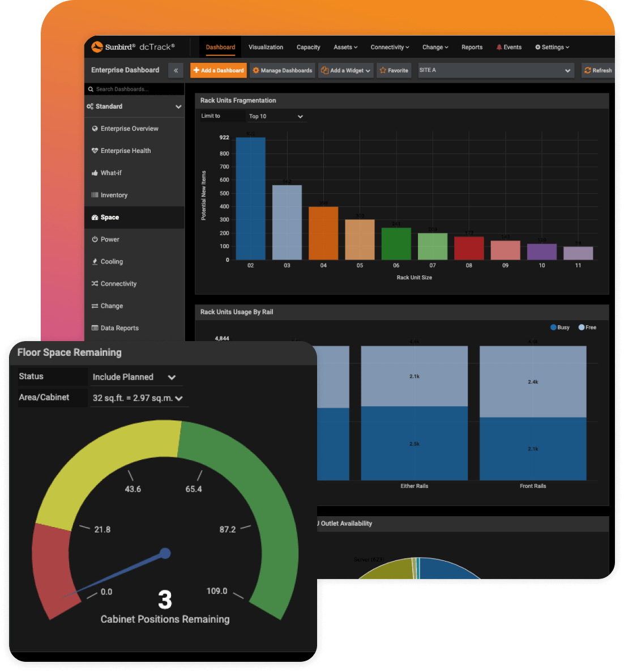Click the Power icon in sidebar
624x672 pixels.
(95, 239)
